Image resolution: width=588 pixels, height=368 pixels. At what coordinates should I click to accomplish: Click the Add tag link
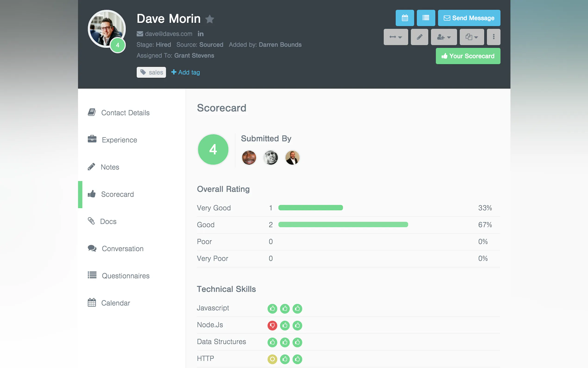[185, 72]
